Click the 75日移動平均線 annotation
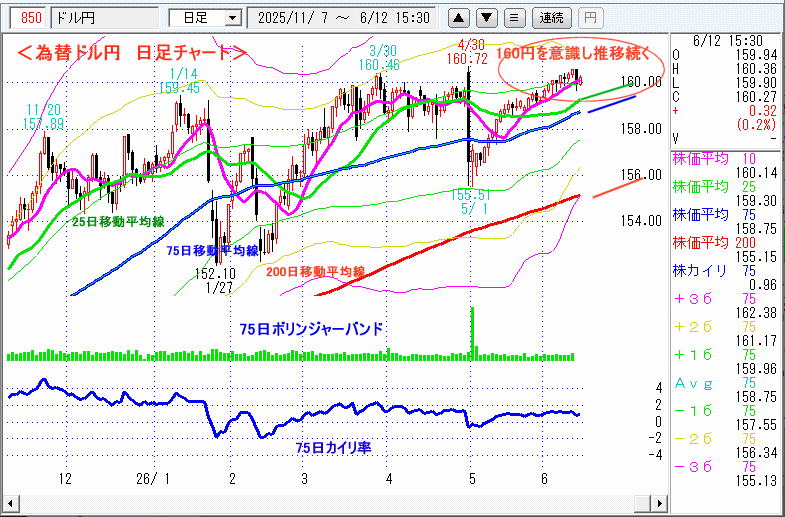 coord(212,251)
